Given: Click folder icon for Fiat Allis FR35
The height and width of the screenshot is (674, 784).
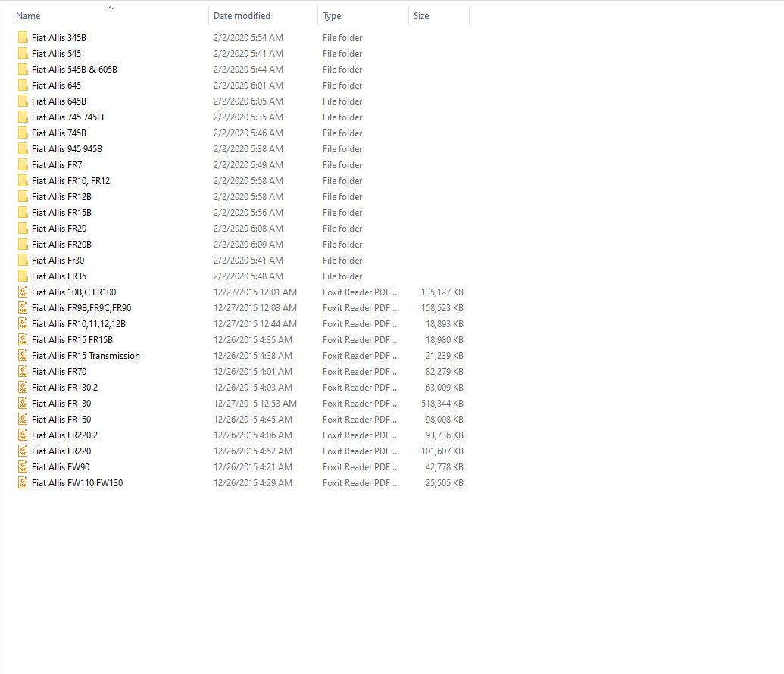Looking at the screenshot, I should point(23,276).
